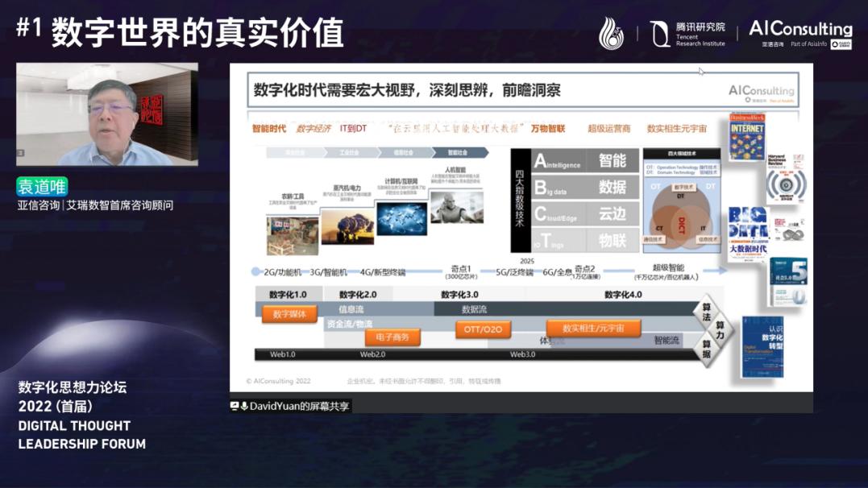Select 智能时代 in the red label row
This screenshot has width=868, height=488.
point(267,129)
